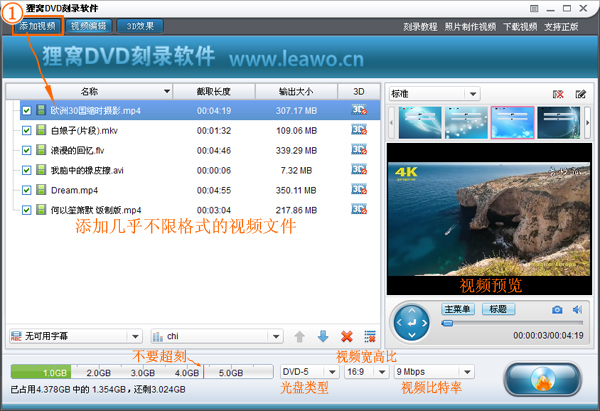Uncheck the 何以笙箫默 饭制版.mp4 checkbox
This screenshot has width=600, height=411.
pos(26,210)
